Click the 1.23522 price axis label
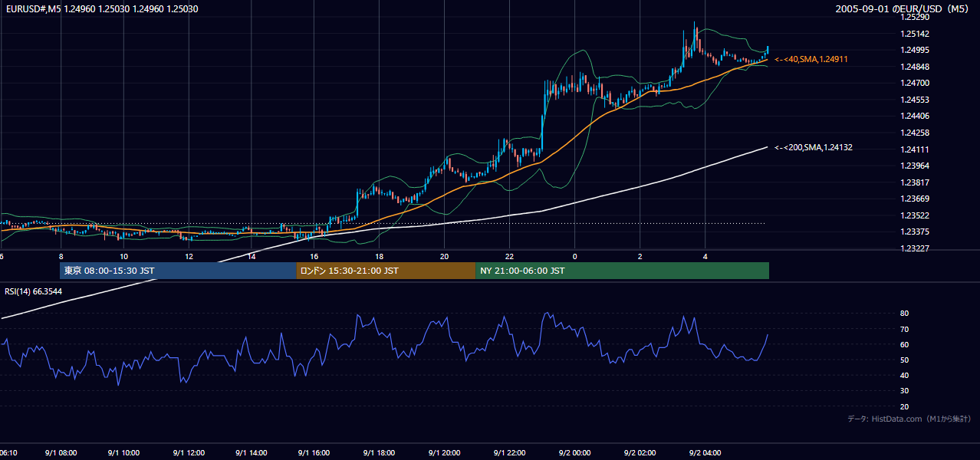Image resolution: width=980 pixels, height=460 pixels. click(x=915, y=215)
